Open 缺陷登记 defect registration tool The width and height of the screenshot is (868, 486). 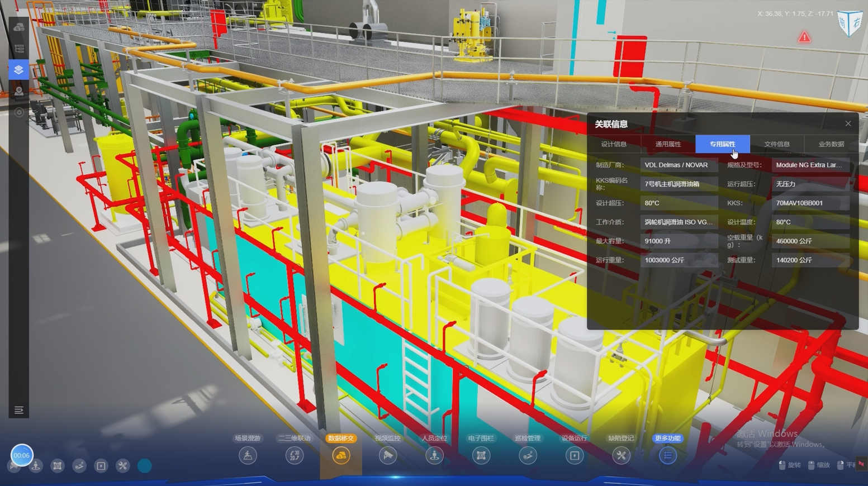point(621,455)
